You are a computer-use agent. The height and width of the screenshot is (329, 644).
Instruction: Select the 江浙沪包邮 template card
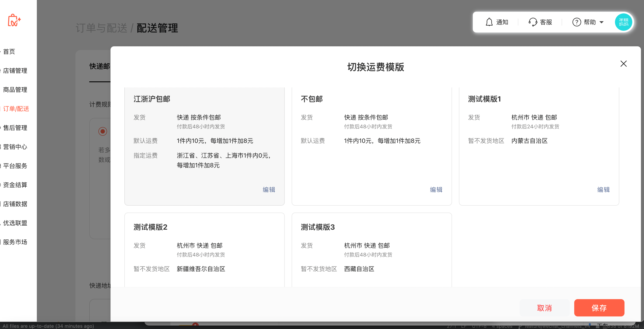click(204, 146)
